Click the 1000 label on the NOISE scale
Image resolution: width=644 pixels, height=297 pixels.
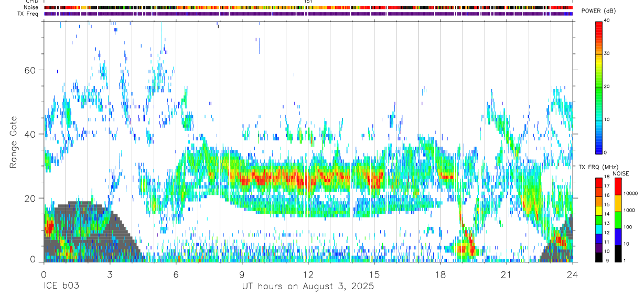(629, 210)
